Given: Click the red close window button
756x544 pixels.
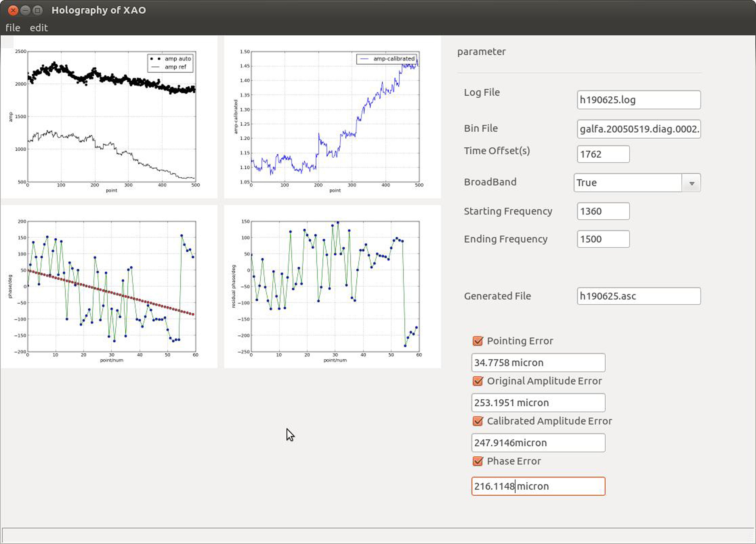Looking at the screenshot, I should (x=13, y=10).
